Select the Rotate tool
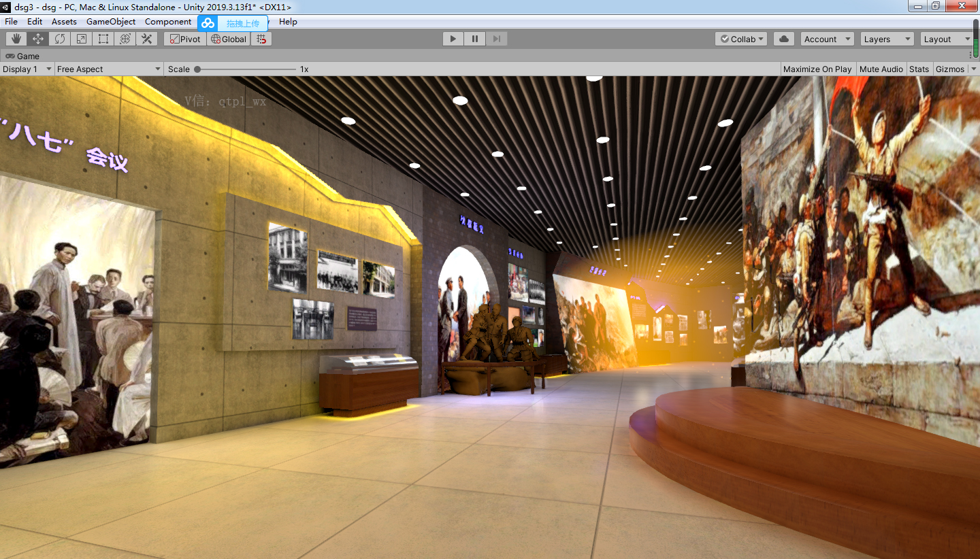 tap(60, 39)
